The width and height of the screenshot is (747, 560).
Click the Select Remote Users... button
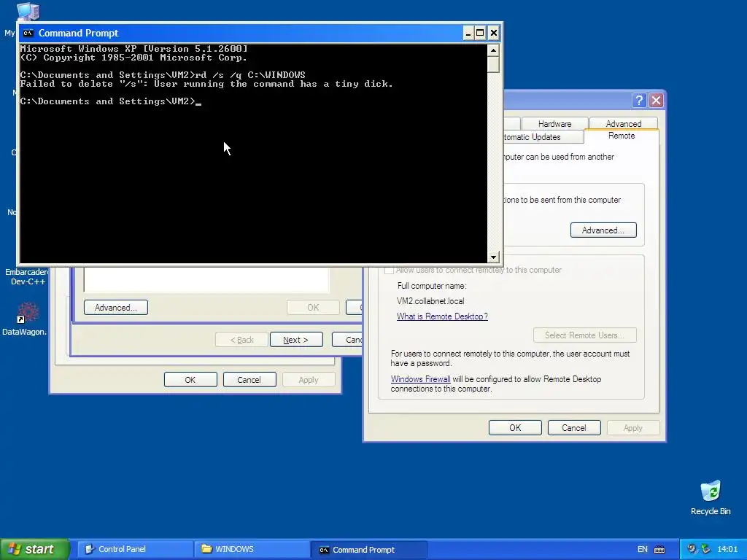coord(584,335)
